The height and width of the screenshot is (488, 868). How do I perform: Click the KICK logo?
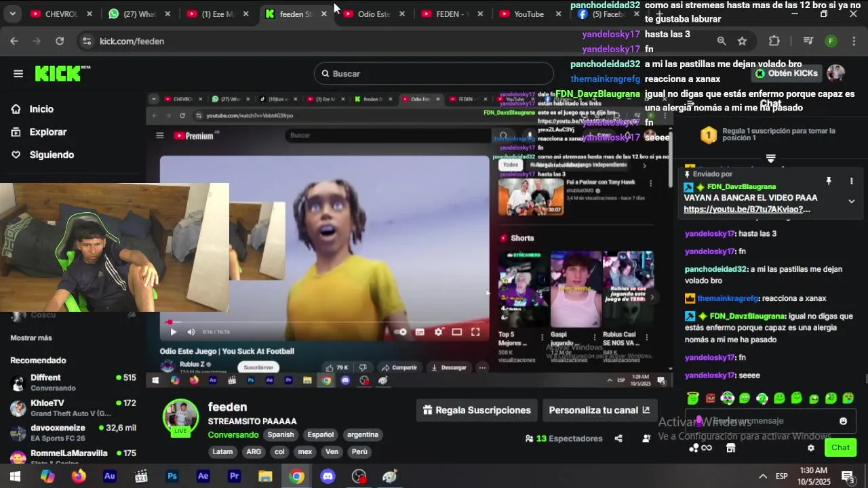pyautogui.click(x=62, y=73)
